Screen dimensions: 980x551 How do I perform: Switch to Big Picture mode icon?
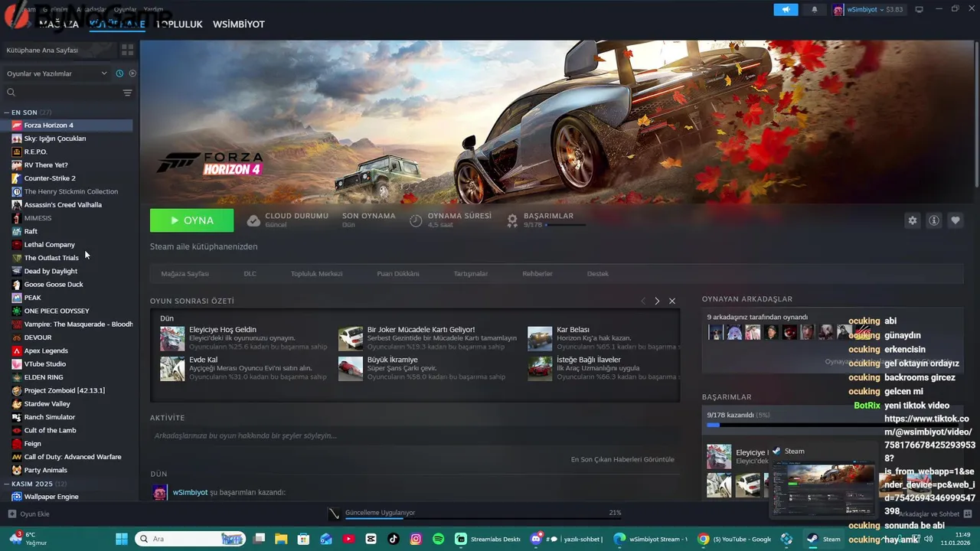point(920,9)
